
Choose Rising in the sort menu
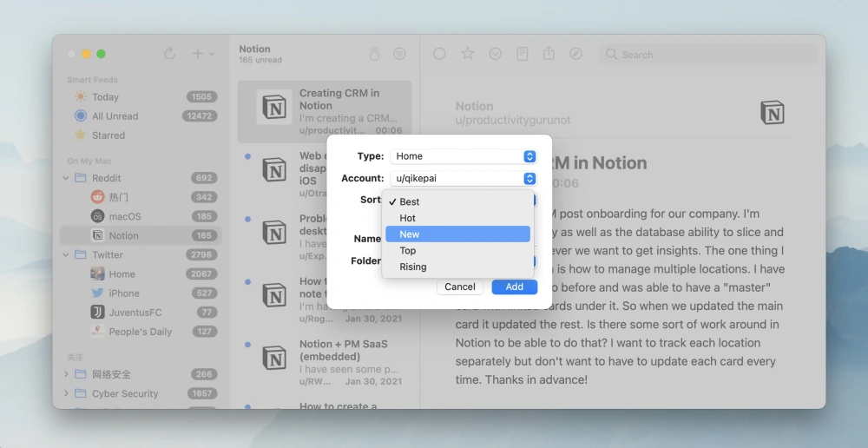pyautogui.click(x=457, y=267)
